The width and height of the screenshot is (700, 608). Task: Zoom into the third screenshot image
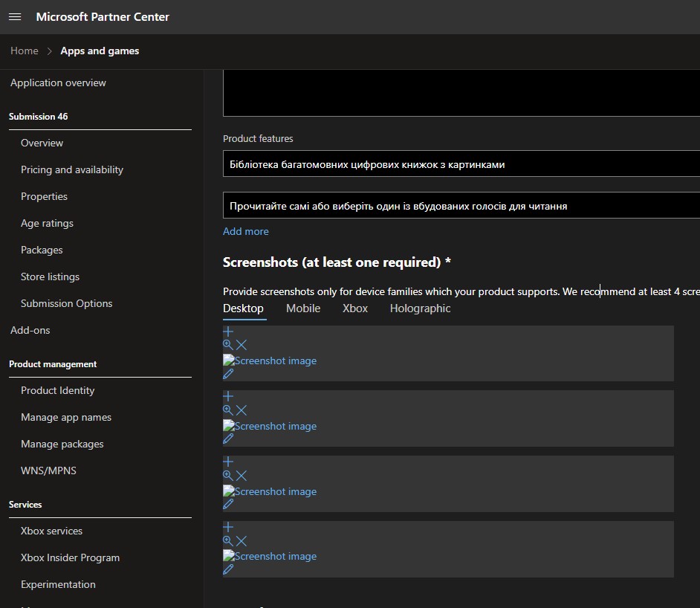point(228,476)
